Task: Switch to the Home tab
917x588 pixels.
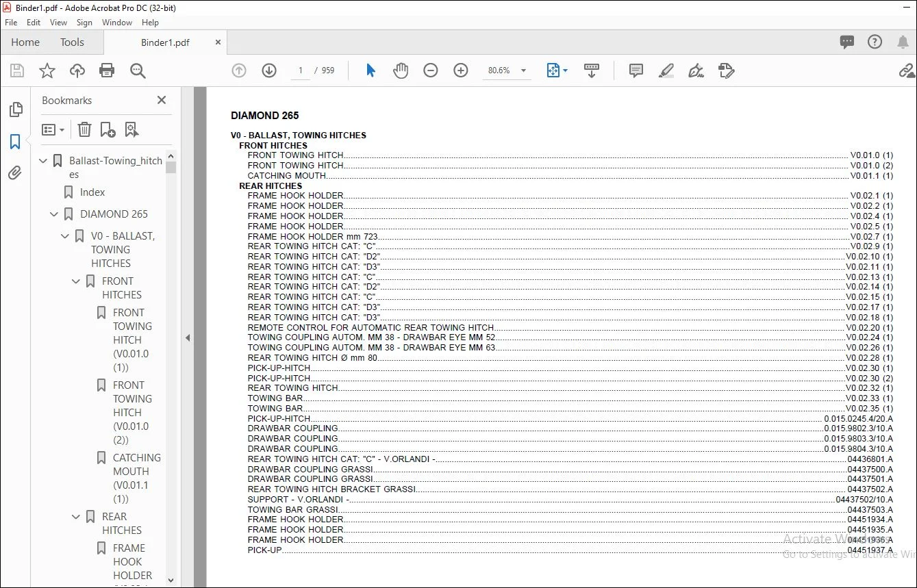Action: [25, 42]
